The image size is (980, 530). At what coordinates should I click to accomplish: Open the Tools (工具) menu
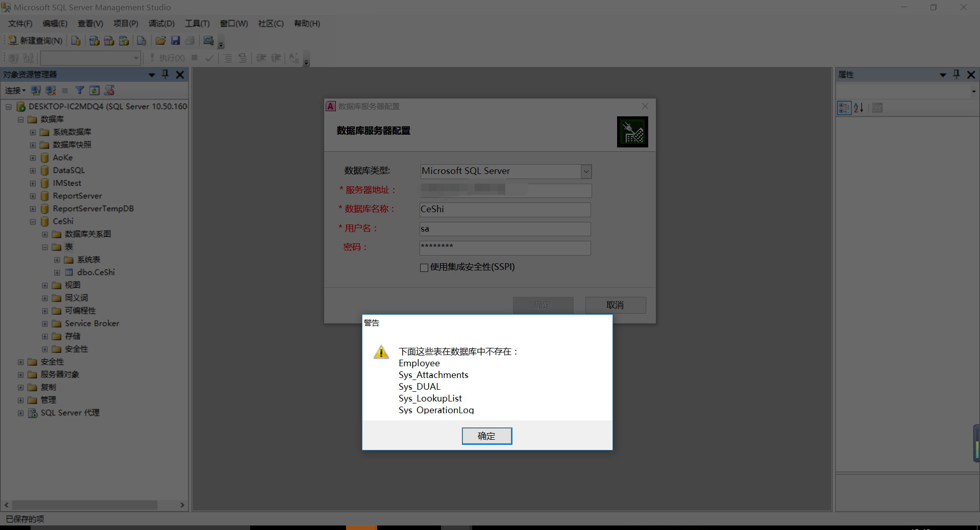pos(197,23)
